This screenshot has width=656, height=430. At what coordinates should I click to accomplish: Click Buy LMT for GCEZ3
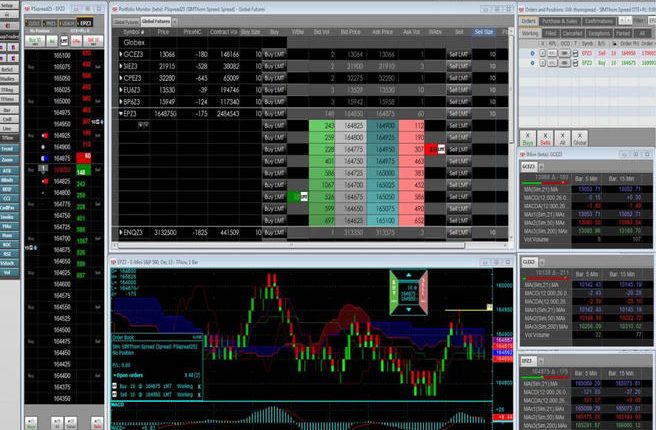click(x=273, y=53)
